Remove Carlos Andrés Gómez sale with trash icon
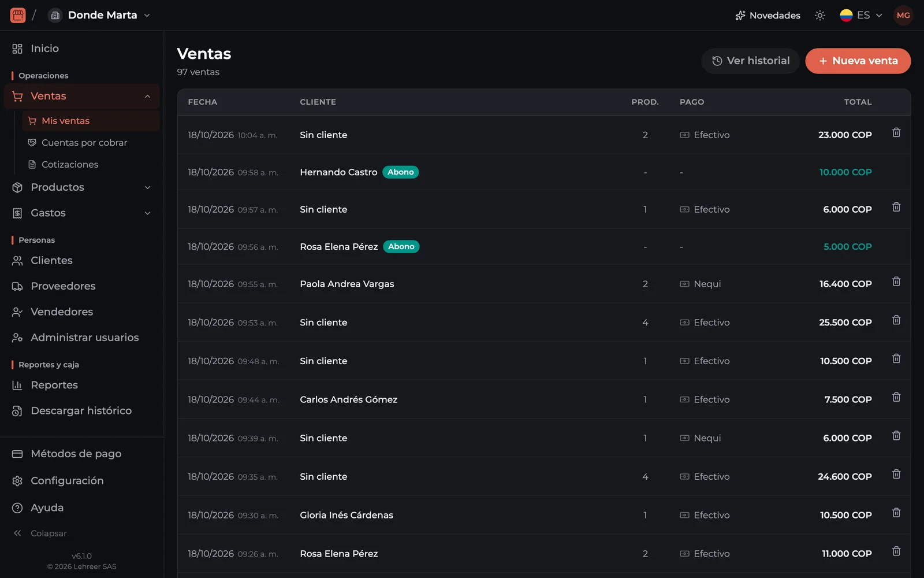 pos(896,397)
